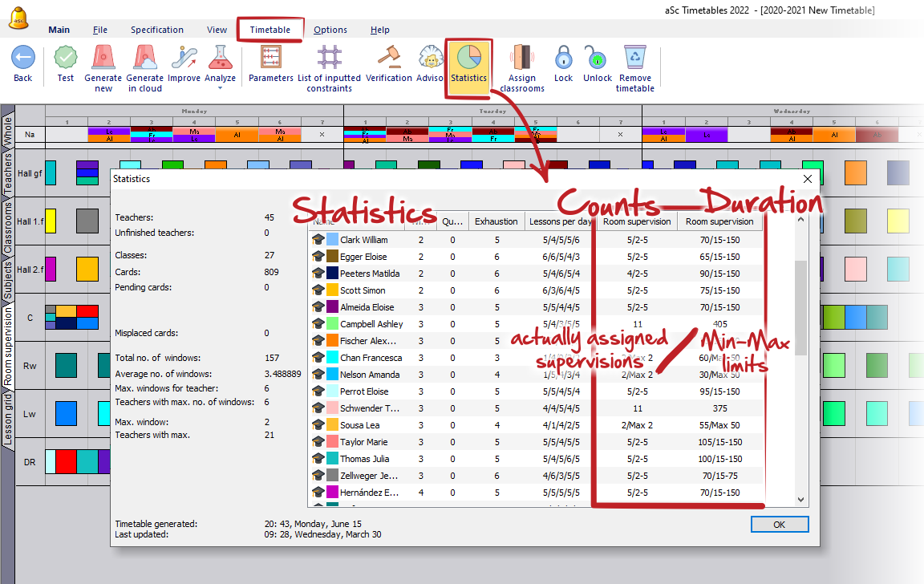Select the Timetable tab
Viewport: 924px width, 584px height.
(x=269, y=30)
